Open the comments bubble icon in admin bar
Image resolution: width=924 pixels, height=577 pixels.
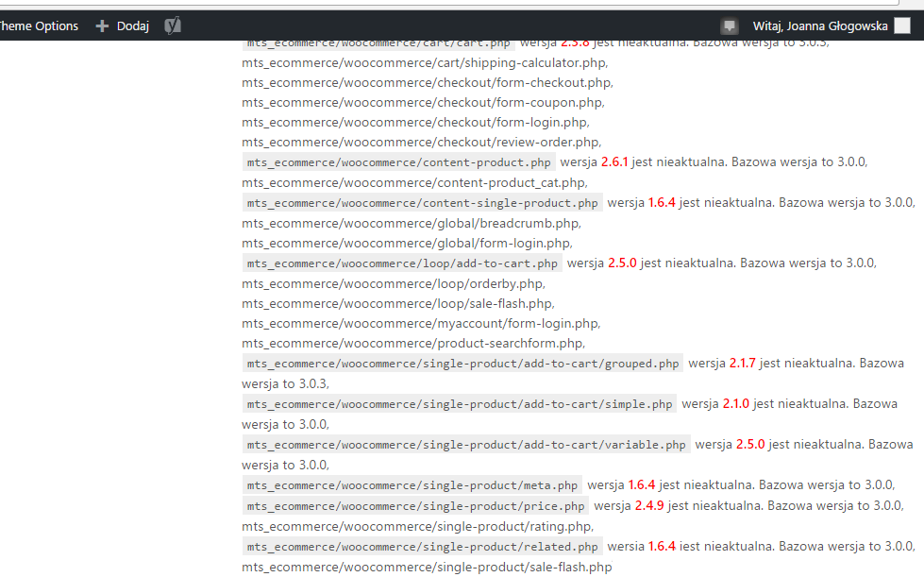pyautogui.click(x=729, y=25)
